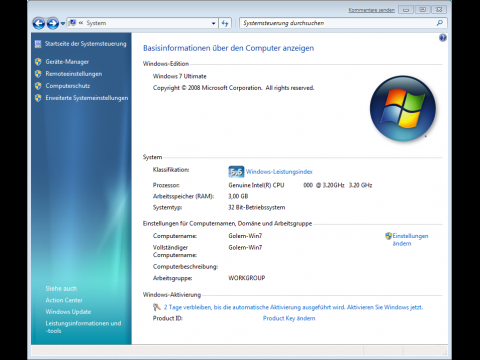The width and height of the screenshot is (480, 360).
Task: Open Startseite der Systemsteuerung
Action: point(86,44)
